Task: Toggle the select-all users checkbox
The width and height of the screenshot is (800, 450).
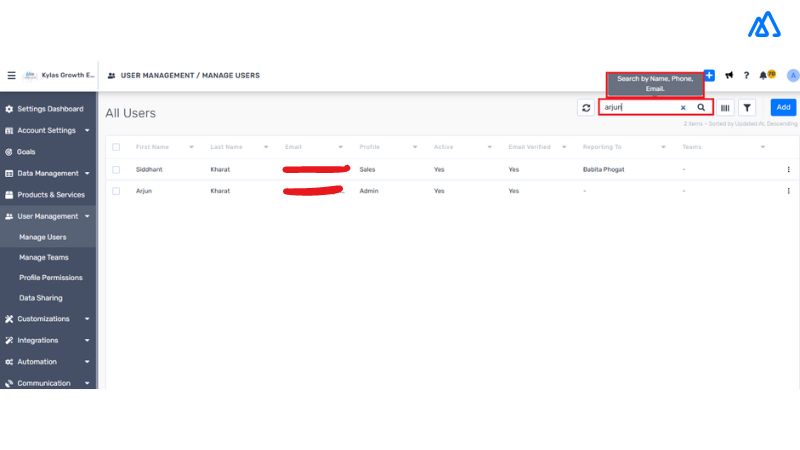Action: pyautogui.click(x=116, y=147)
